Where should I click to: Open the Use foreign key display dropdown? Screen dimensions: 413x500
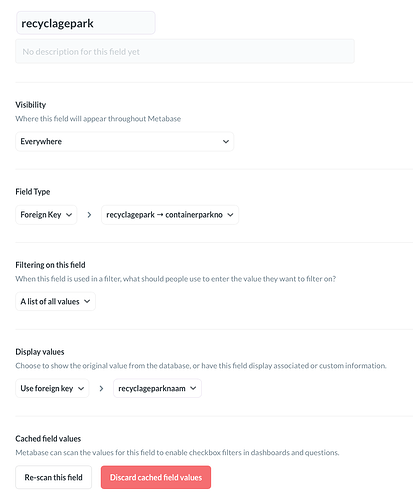[52, 388]
